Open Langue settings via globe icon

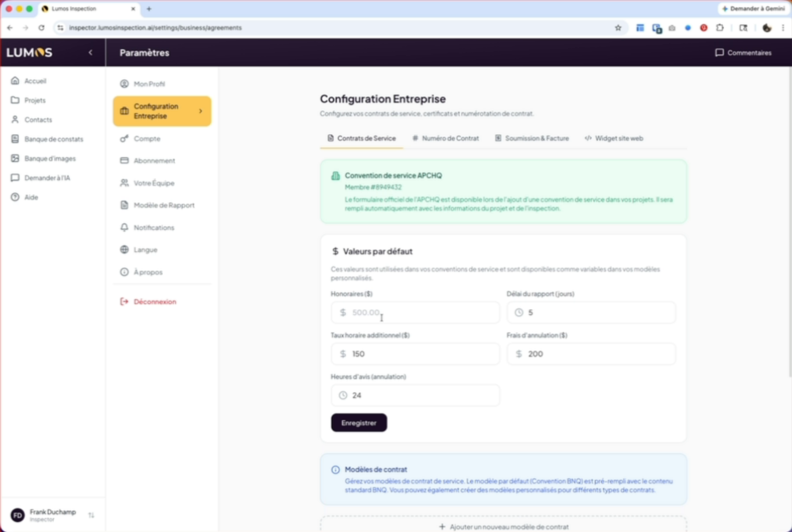coord(124,250)
